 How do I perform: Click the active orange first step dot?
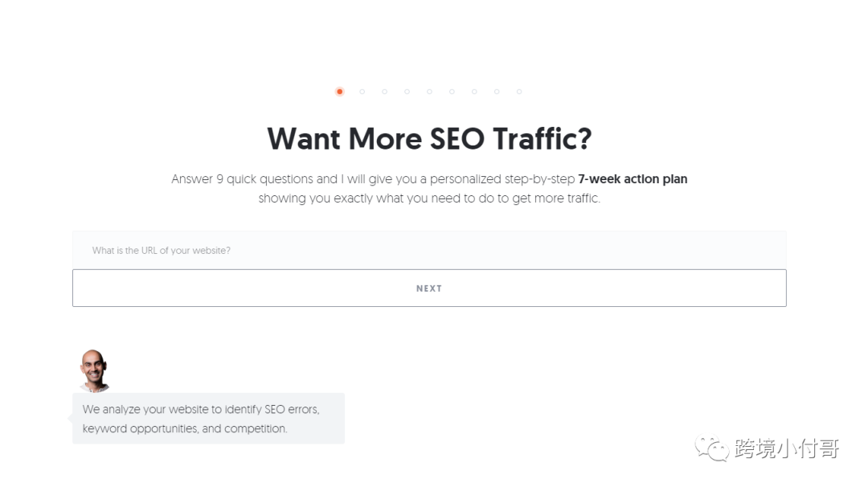[339, 92]
